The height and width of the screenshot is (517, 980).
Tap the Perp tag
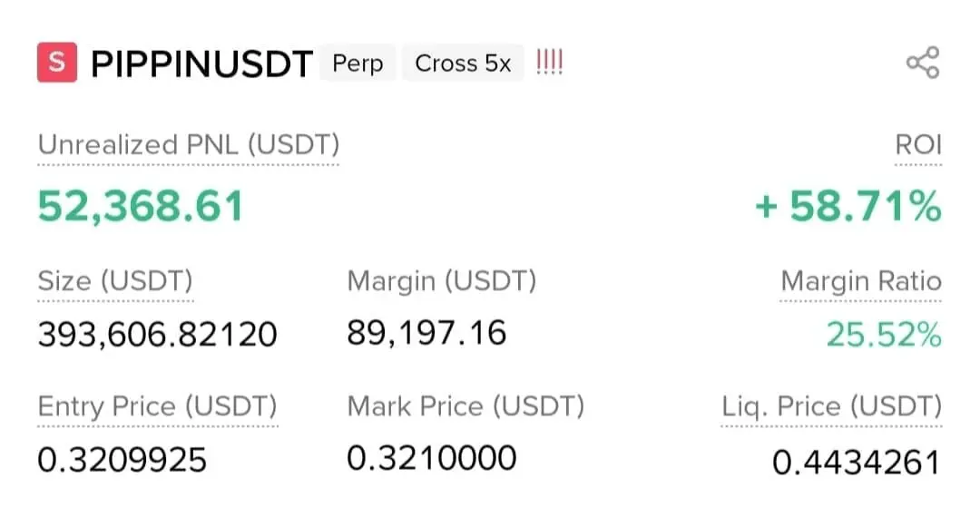[x=358, y=63]
